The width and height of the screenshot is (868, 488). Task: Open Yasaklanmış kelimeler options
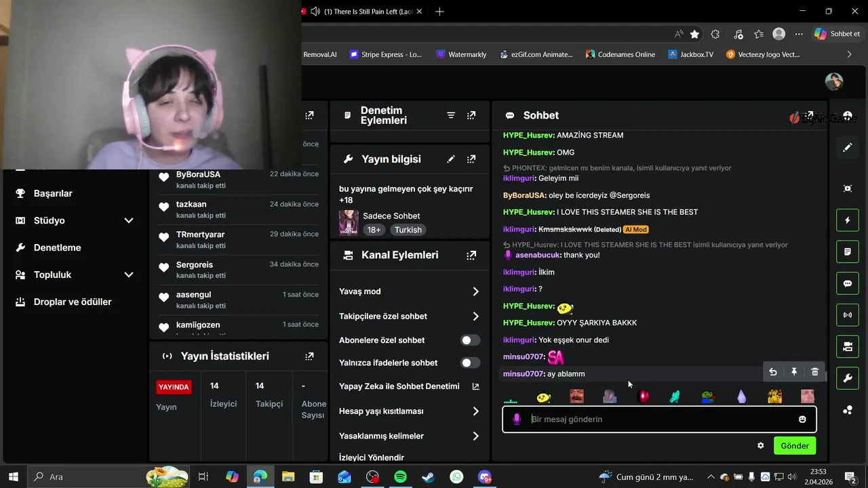point(409,436)
